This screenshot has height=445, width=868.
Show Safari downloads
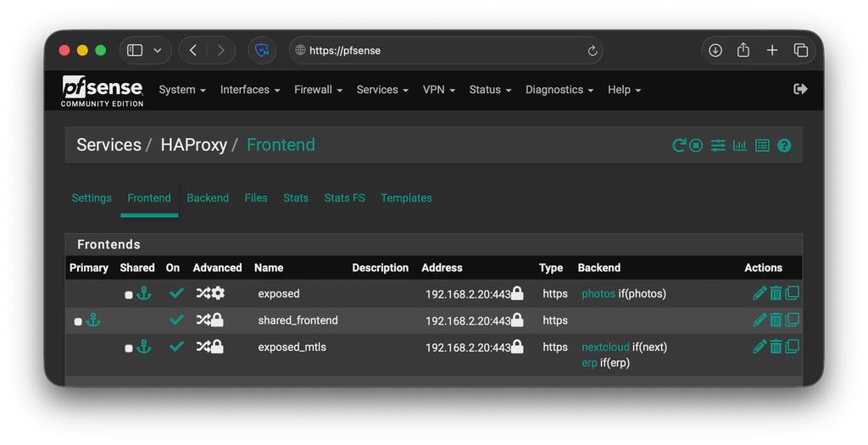tap(715, 50)
